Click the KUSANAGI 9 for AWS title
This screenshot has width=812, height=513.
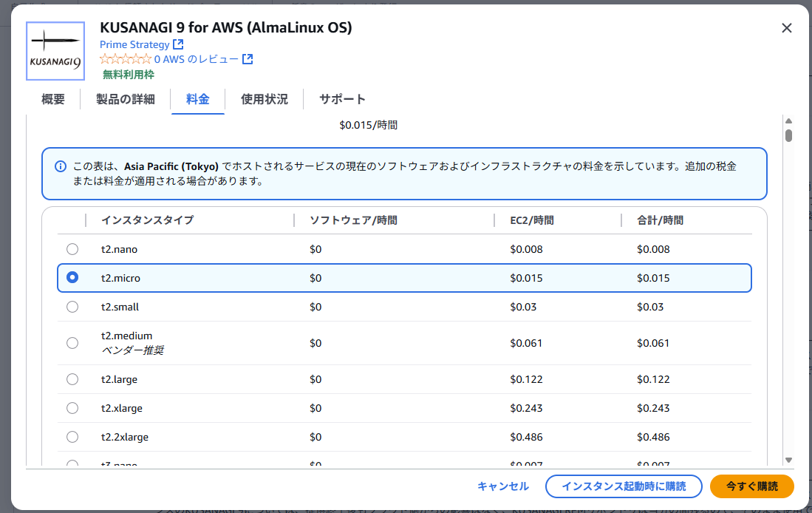(x=226, y=27)
